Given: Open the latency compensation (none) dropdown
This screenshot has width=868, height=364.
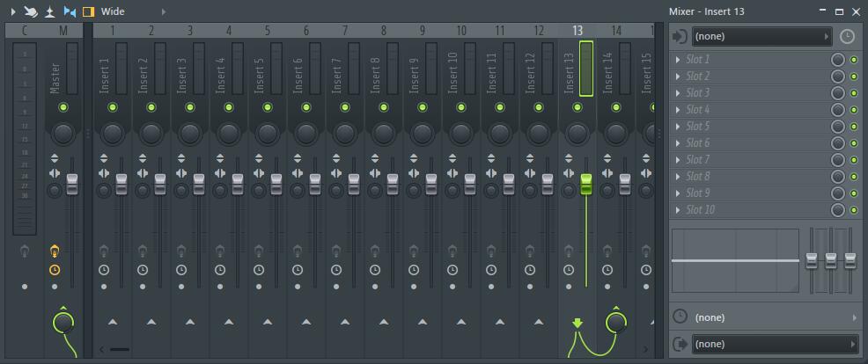Looking at the screenshot, I should click(775, 317).
